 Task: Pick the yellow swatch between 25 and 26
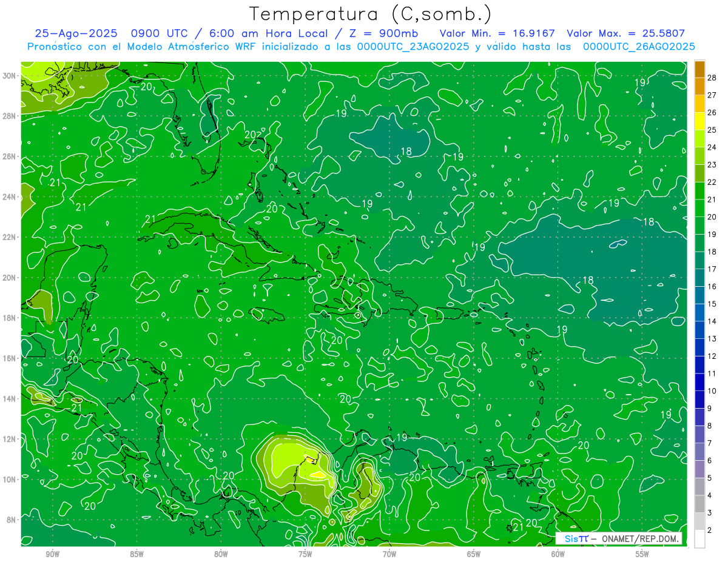[x=699, y=121]
